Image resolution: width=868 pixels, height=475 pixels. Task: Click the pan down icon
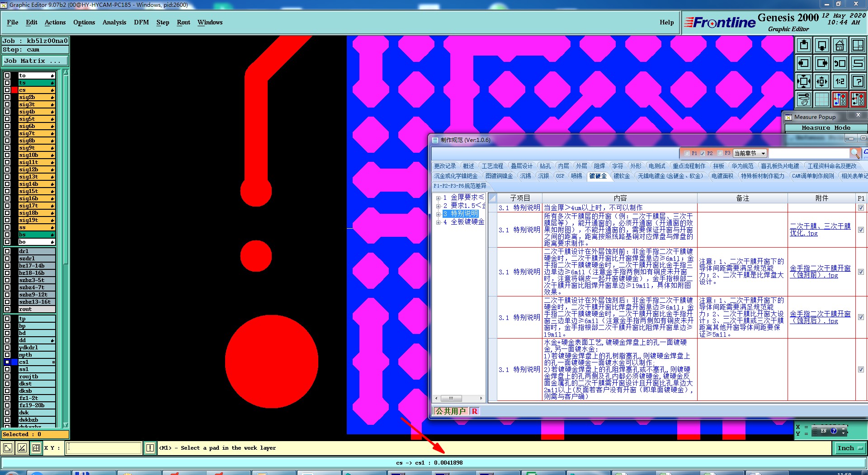(x=822, y=45)
